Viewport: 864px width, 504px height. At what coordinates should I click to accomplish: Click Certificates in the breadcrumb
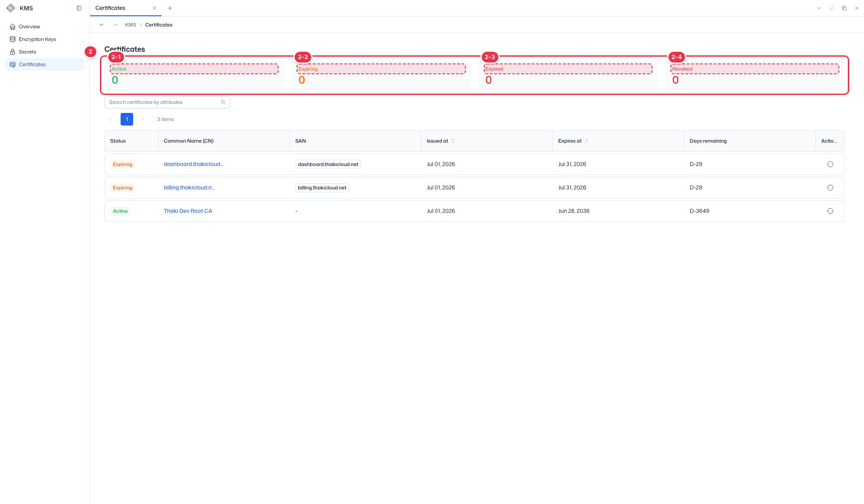point(159,25)
